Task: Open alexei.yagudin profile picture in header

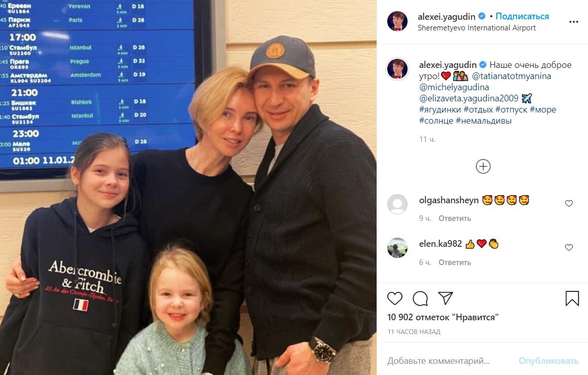Action: pos(397,21)
